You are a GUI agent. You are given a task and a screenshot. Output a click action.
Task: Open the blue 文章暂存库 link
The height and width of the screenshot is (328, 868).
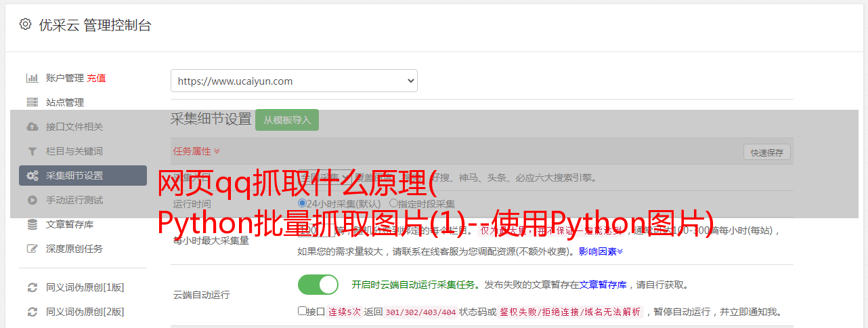[x=603, y=285]
